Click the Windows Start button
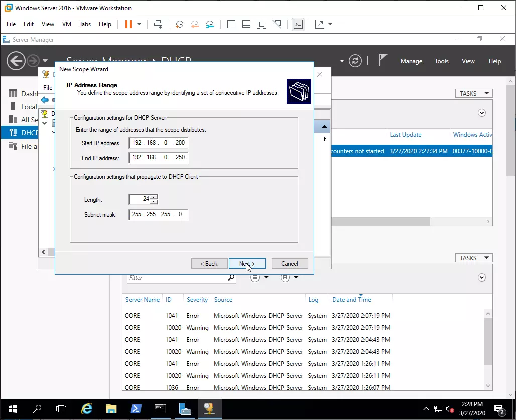Viewport: 516px width, 420px height. click(13, 409)
